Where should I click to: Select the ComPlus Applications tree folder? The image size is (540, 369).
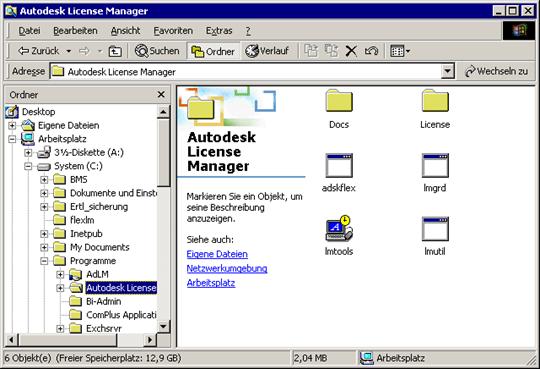tap(121, 315)
